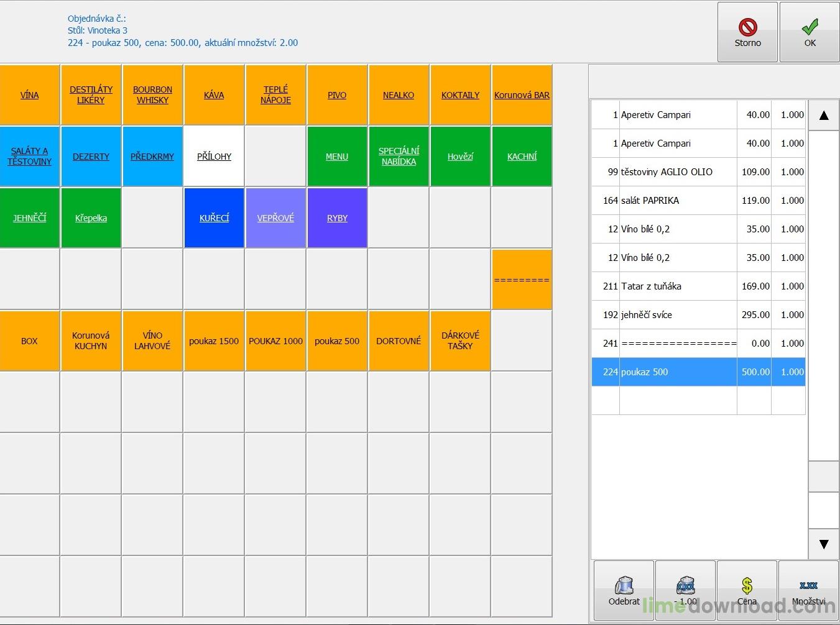
Task: Click the Množství quantity icon
Action: tap(808, 590)
